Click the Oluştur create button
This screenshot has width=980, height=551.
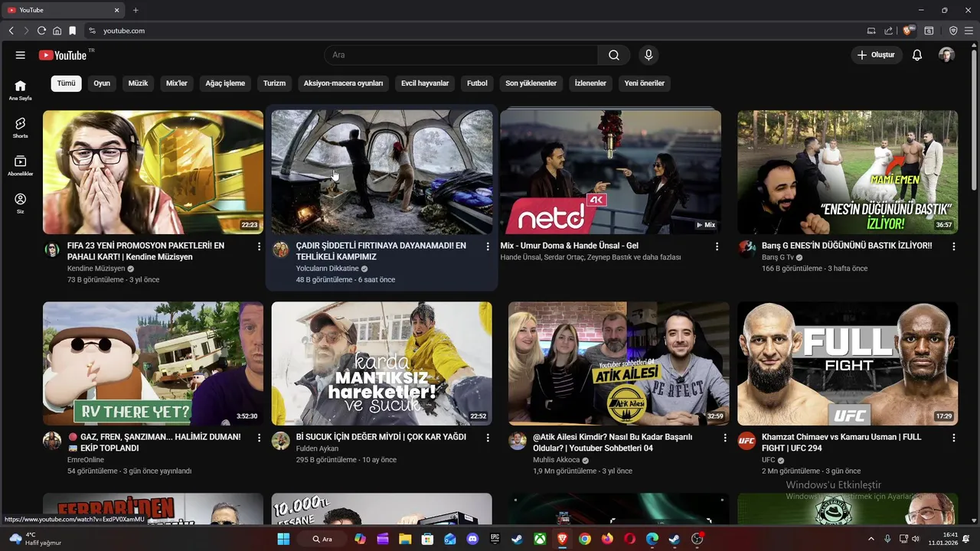tap(876, 55)
